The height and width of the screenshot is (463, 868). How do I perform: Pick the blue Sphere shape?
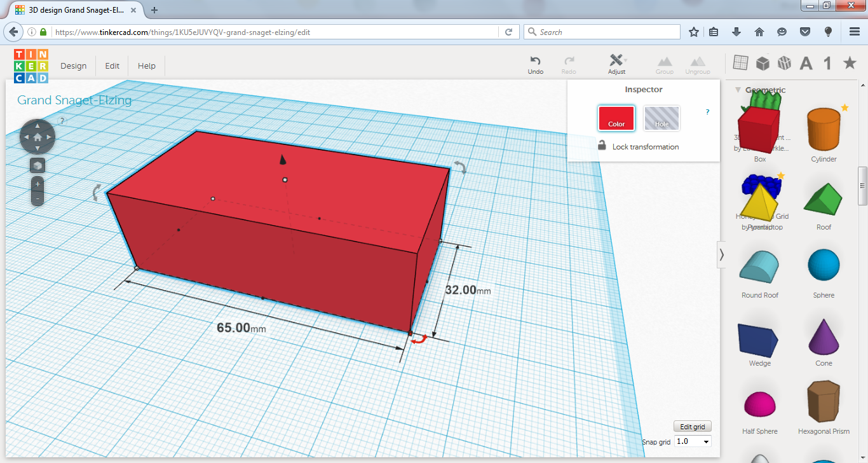pyautogui.click(x=824, y=265)
